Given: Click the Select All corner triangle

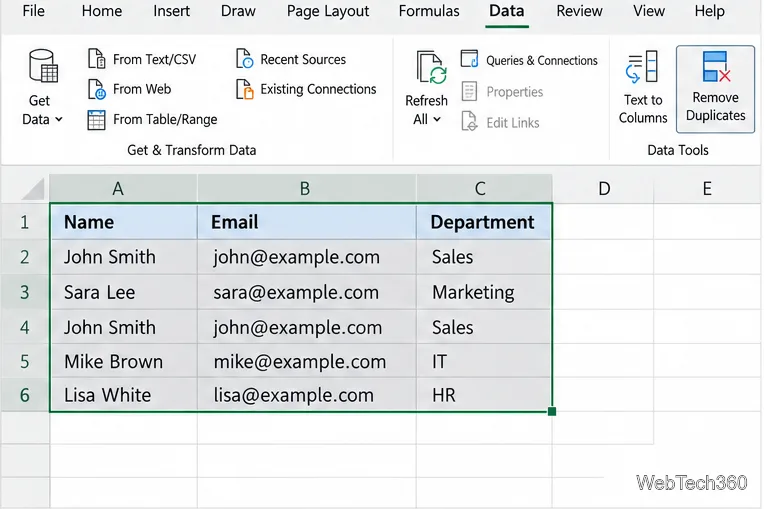Looking at the screenshot, I should pyautogui.click(x=33, y=189).
